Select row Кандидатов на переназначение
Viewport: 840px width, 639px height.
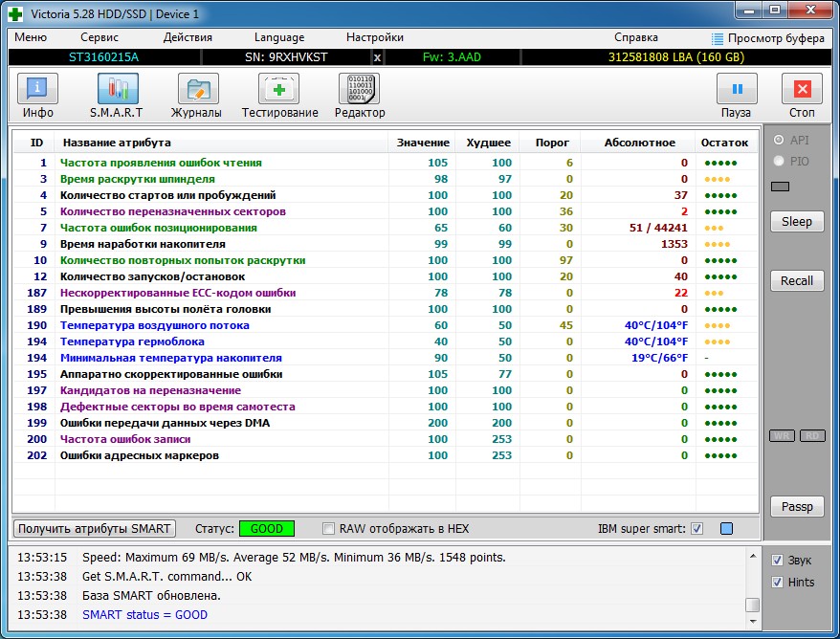click(386, 390)
